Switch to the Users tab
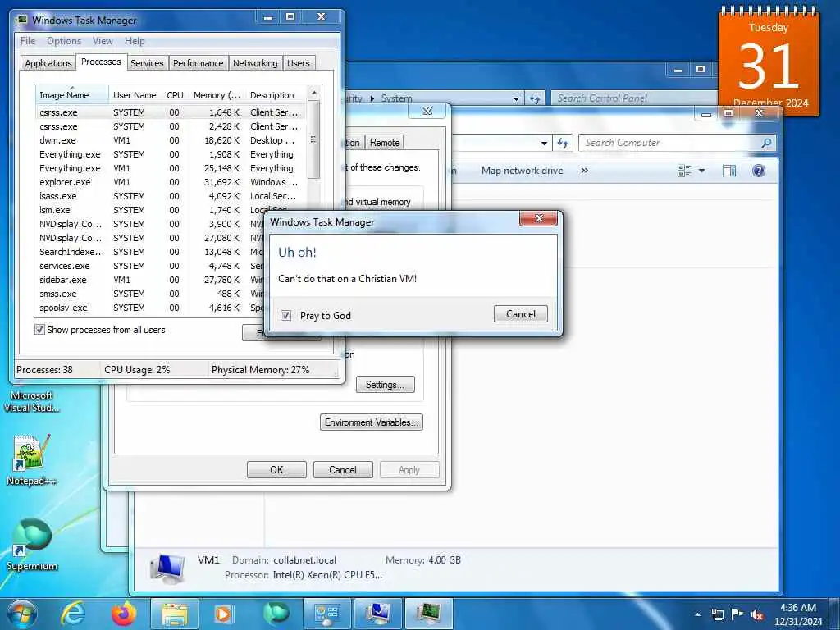840x630 pixels. [299, 63]
